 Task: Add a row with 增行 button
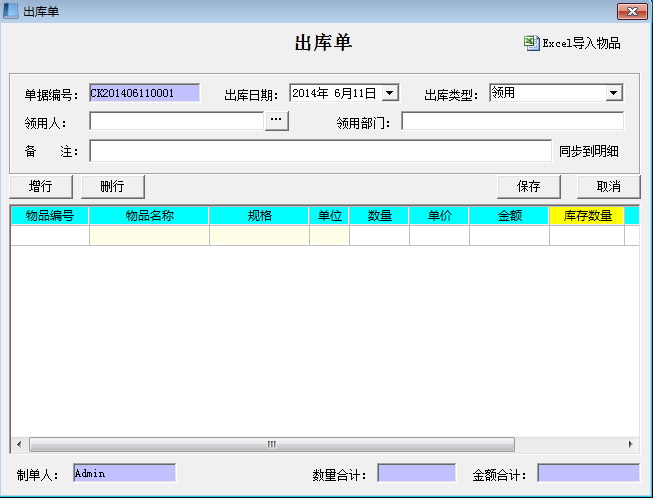41,186
